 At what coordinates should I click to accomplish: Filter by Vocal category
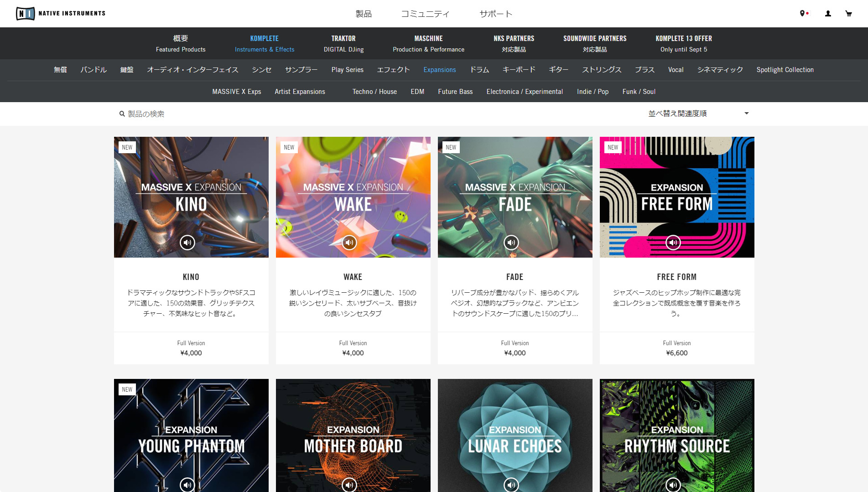(676, 70)
